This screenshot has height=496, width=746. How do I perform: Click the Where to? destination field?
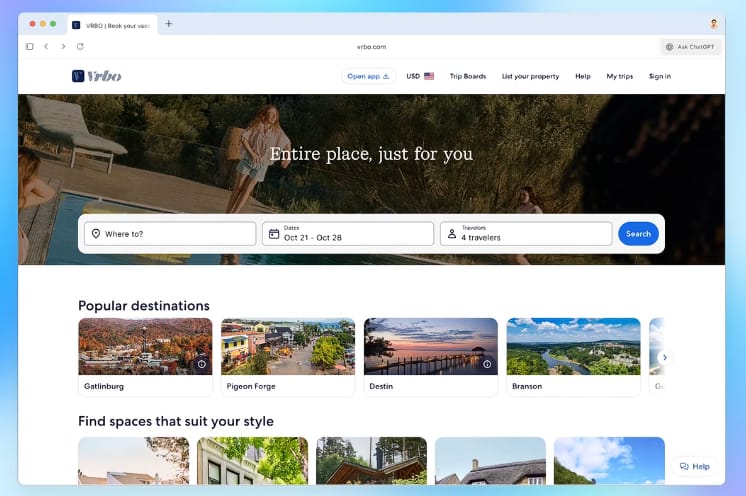click(170, 233)
